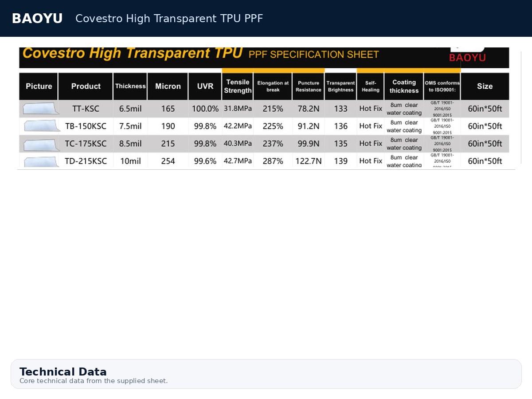This screenshot has width=532, height=399.
Task: Click the TT-KSC film picture thumbnail
Action: [41, 109]
